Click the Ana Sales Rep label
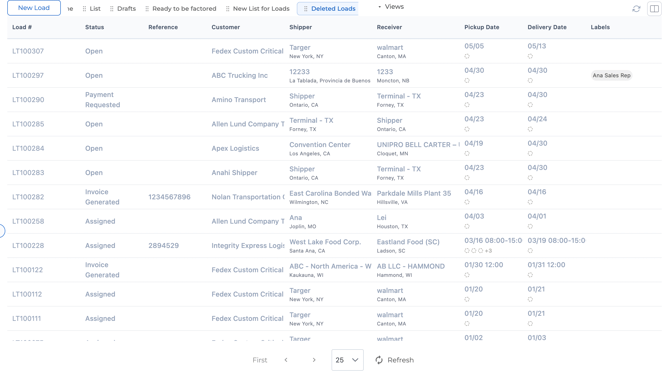Screen dimensions: 670x386 point(611,75)
